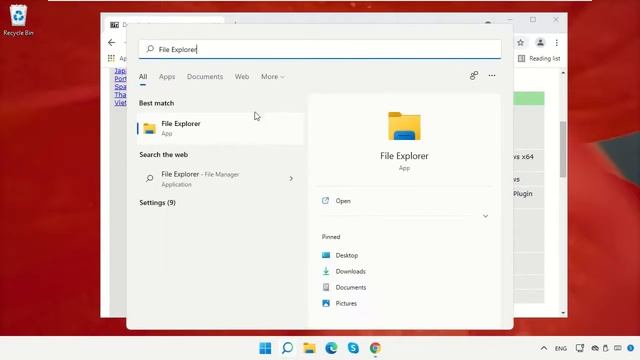Launch Microsoft Edge from the taskbar
The image size is (640, 360).
(331, 348)
